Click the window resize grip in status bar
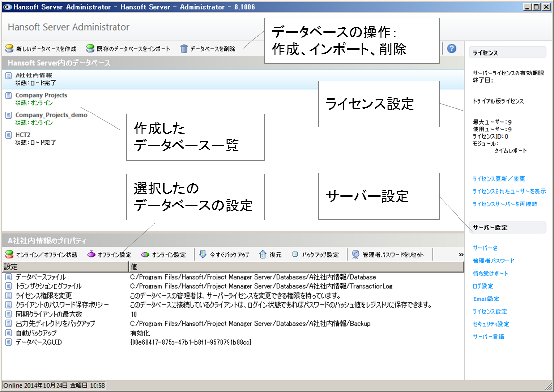The height and width of the screenshot is (392, 554). coord(549,386)
